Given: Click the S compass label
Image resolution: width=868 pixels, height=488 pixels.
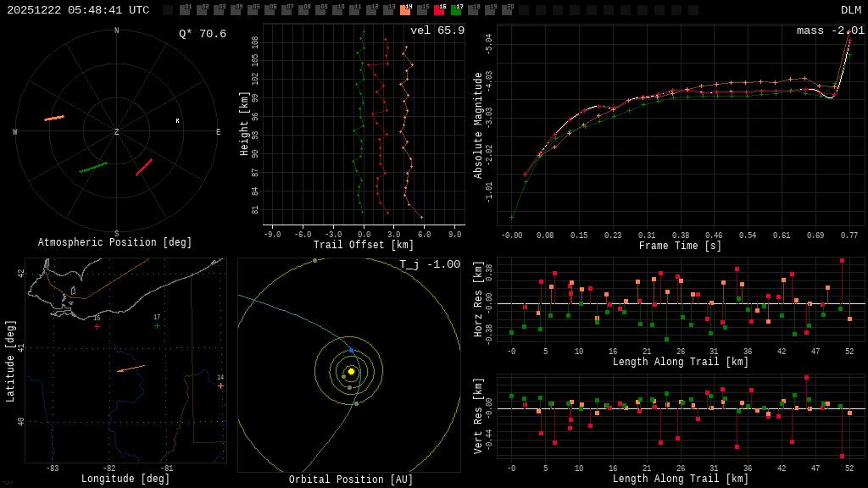Looking at the screenshot, I should tap(116, 234).
